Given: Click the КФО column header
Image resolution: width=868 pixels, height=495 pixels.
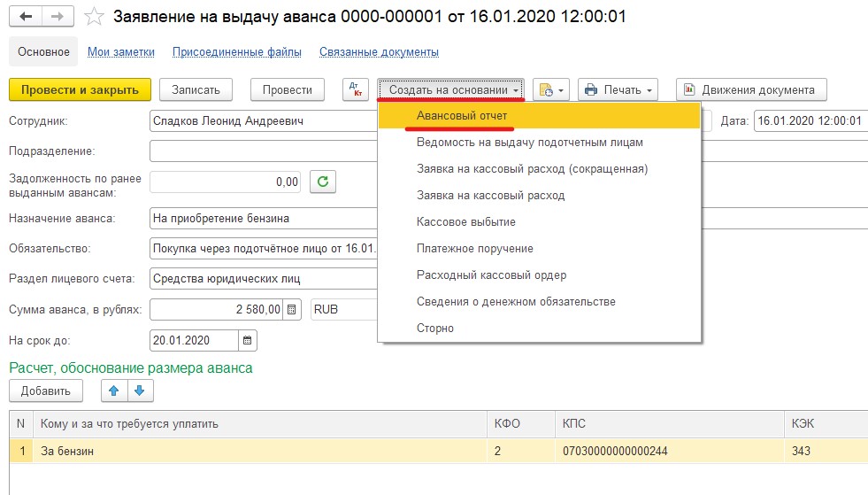Looking at the screenshot, I should pos(521,424).
